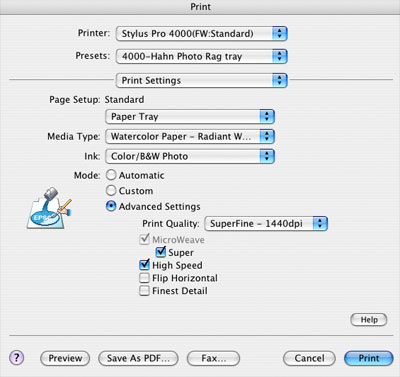Disable the High Speed checkbox

click(x=144, y=265)
